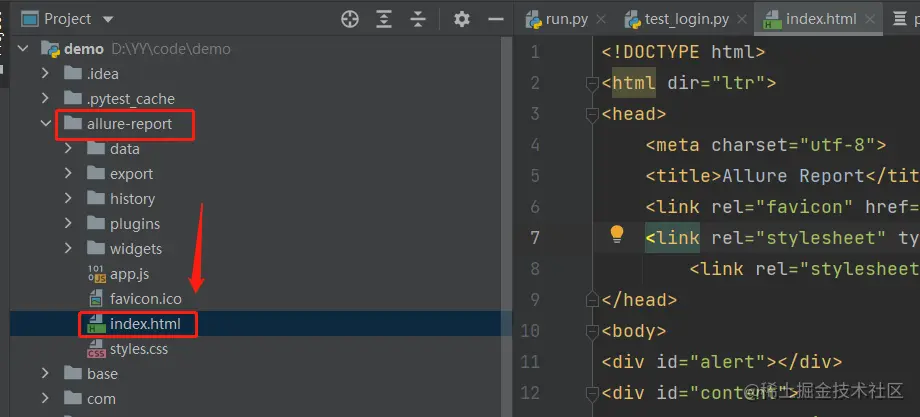Expand the widgets folder
Viewport: 920px width, 417px height.
pyautogui.click(x=68, y=249)
